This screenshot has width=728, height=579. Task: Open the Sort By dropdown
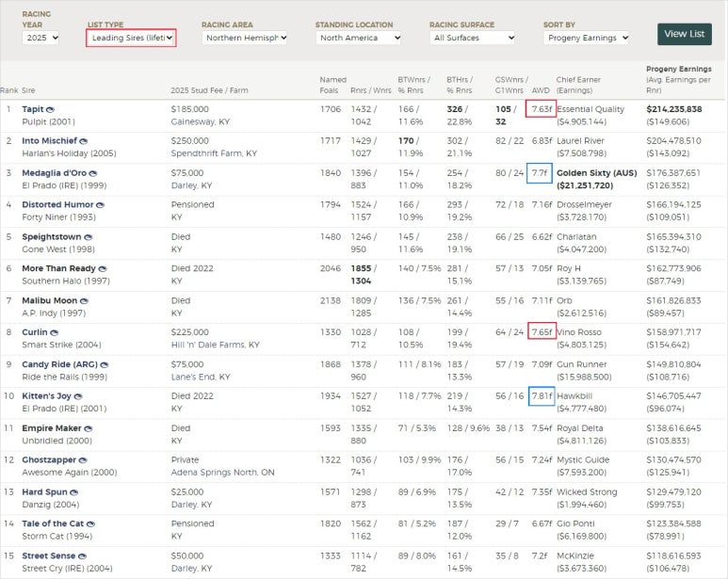587,38
